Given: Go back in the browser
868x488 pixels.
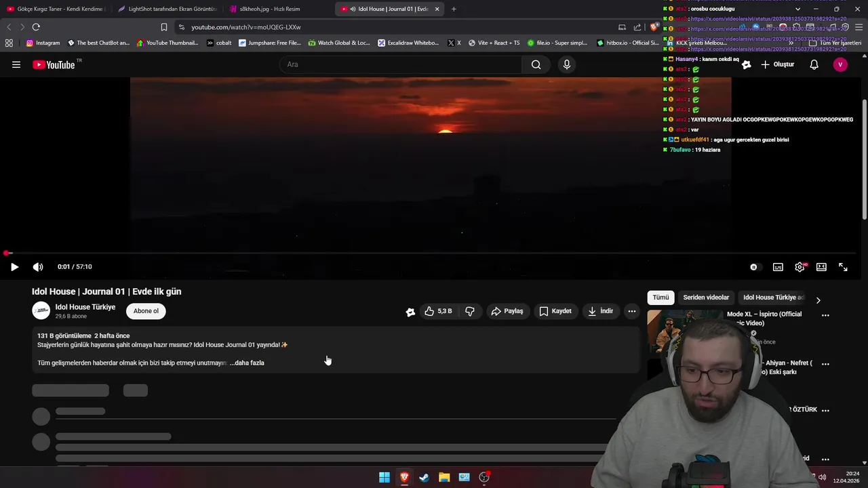Looking at the screenshot, I should click(9, 27).
